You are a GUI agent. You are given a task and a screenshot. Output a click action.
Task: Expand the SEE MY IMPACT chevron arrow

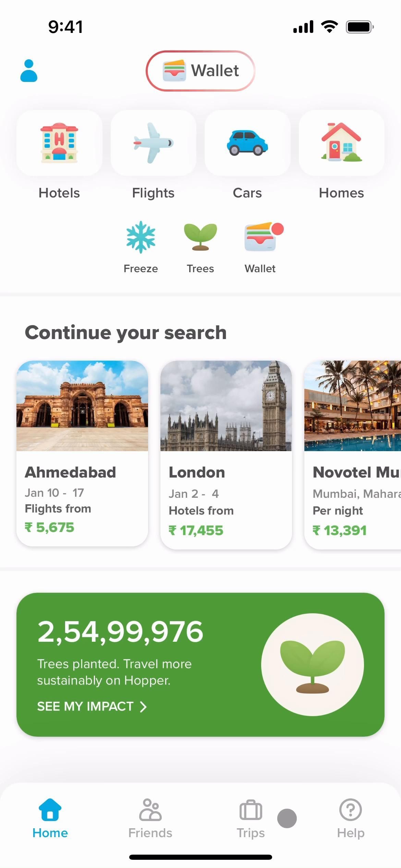[143, 707]
